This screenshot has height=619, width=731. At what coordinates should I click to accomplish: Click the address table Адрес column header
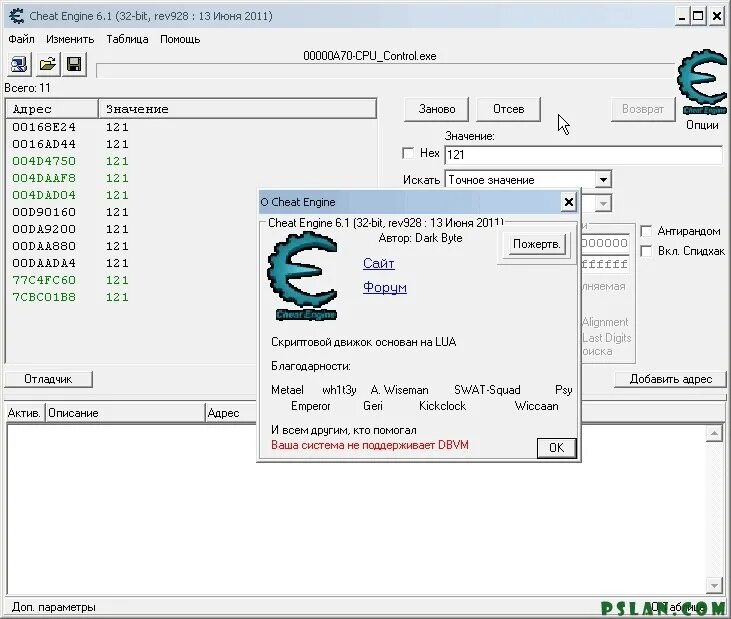(232, 413)
